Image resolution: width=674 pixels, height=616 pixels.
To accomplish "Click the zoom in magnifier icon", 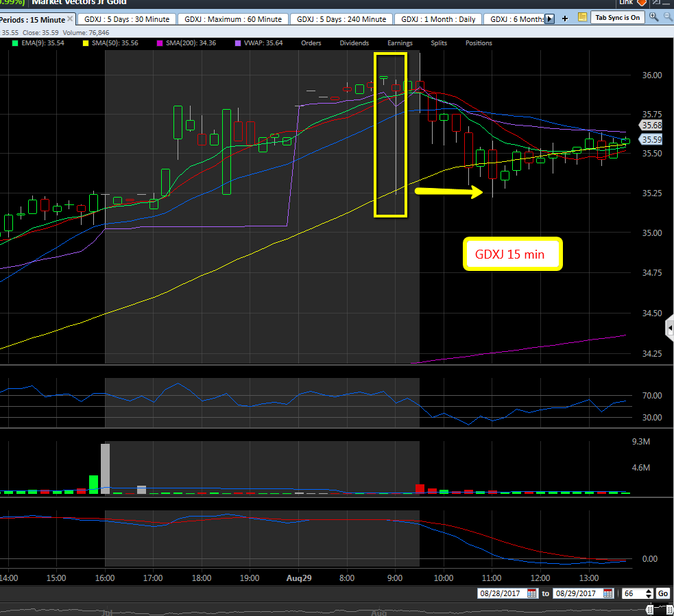I will (x=655, y=17).
